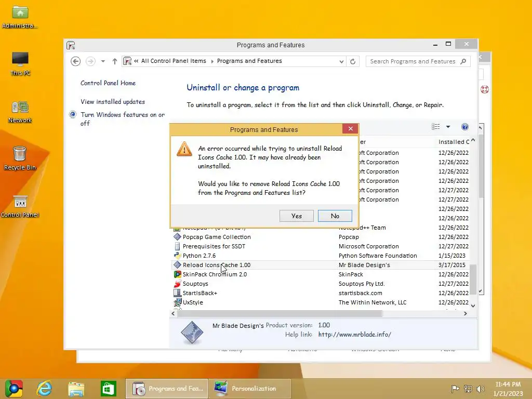This screenshot has width=532, height=399.
Task: Select UxStyle entry
Action: click(320, 302)
